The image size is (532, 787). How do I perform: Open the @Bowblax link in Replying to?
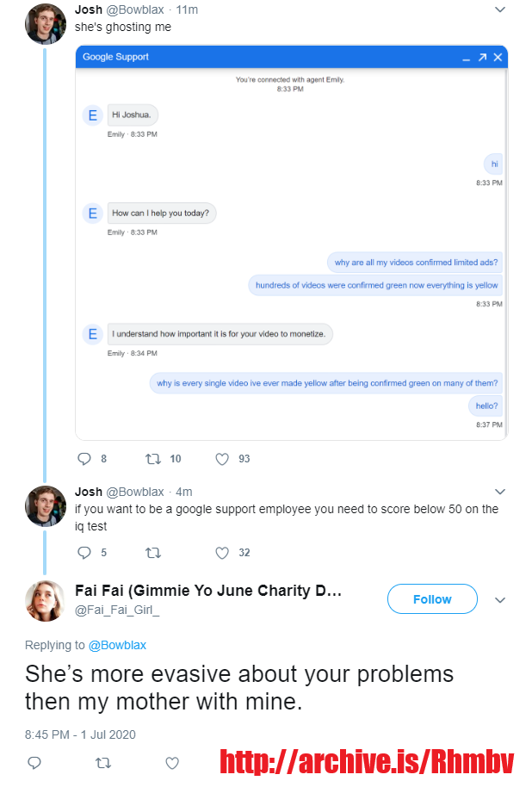117,645
